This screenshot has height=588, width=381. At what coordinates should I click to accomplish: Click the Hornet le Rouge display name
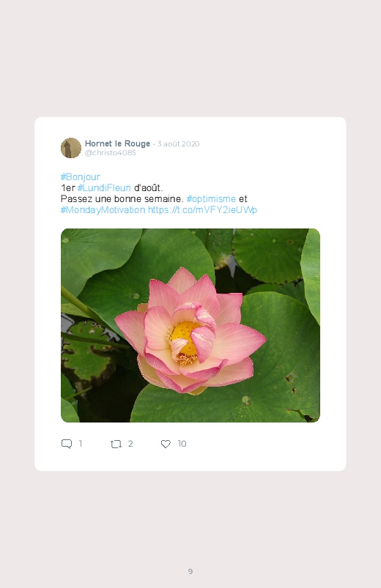(117, 144)
